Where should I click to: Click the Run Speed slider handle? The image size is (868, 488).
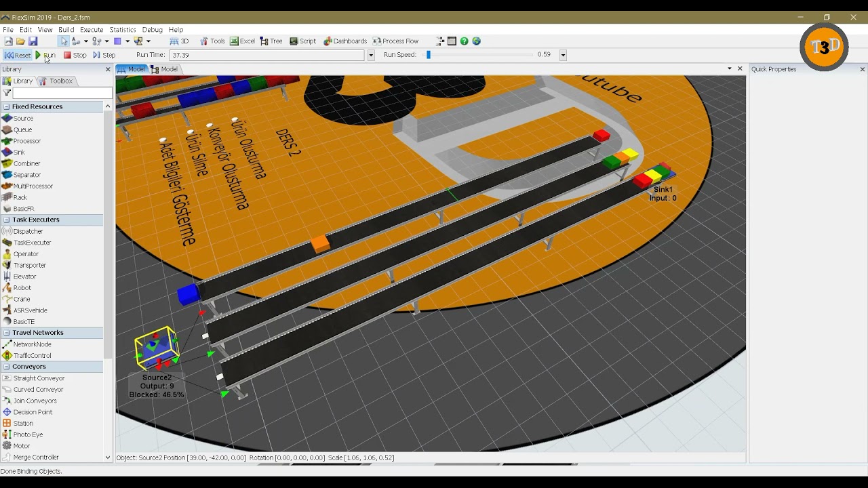click(x=429, y=55)
